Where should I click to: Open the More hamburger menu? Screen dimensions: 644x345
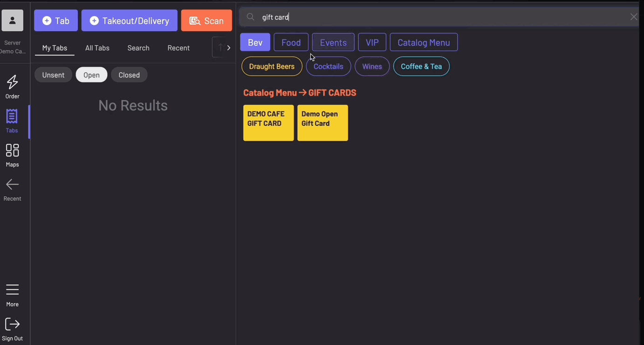pyautogui.click(x=12, y=290)
